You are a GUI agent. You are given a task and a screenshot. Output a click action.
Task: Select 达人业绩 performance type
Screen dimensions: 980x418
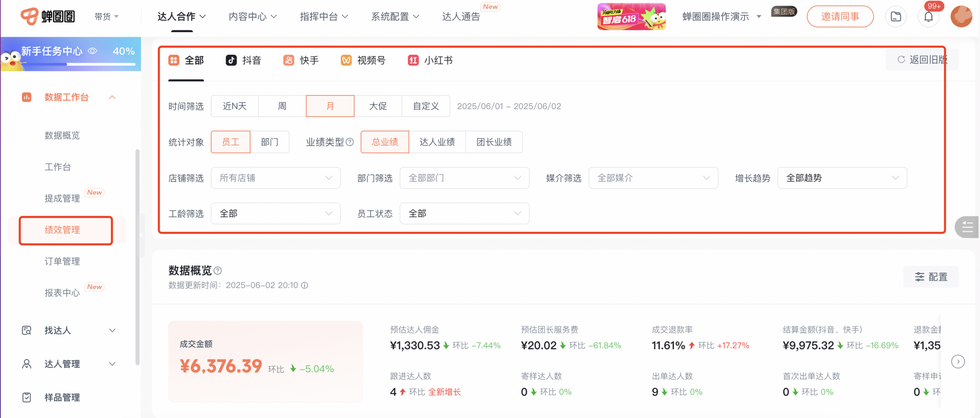pyautogui.click(x=437, y=142)
